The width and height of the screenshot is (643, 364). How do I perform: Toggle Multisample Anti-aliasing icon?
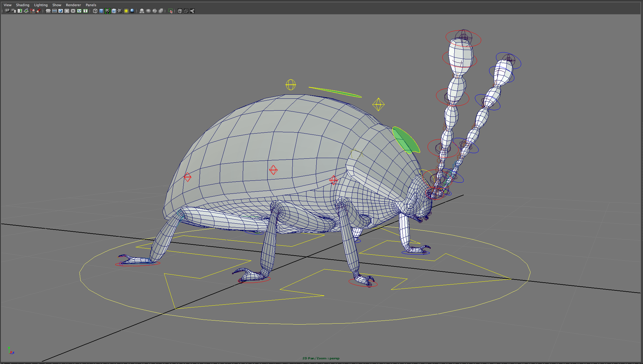[154, 11]
